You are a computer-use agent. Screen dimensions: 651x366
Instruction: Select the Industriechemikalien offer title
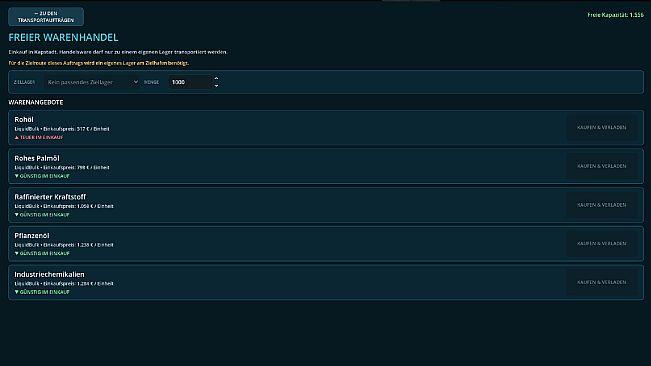[x=49, y=274]
